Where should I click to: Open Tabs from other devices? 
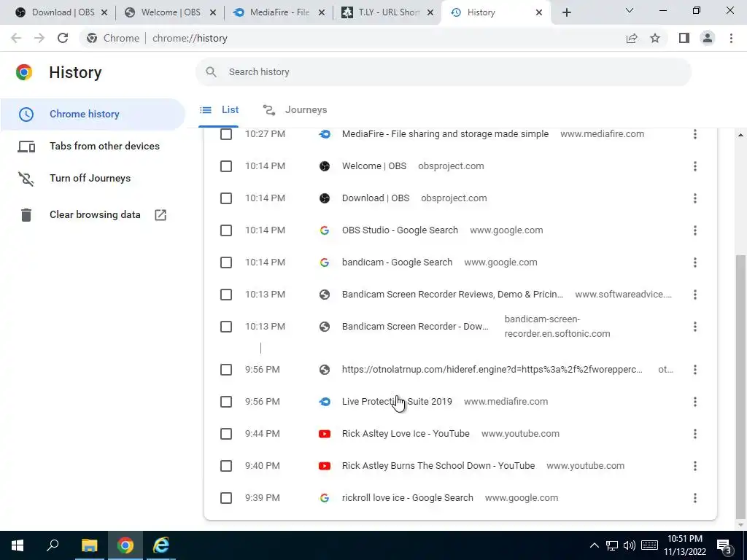pyautogui.click(x=93, y=146)
